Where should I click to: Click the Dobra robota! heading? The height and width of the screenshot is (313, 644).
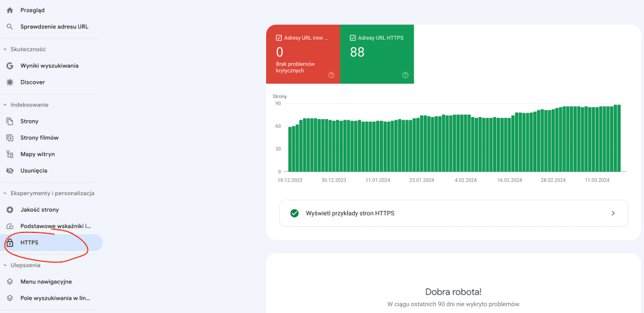(453, 292)
